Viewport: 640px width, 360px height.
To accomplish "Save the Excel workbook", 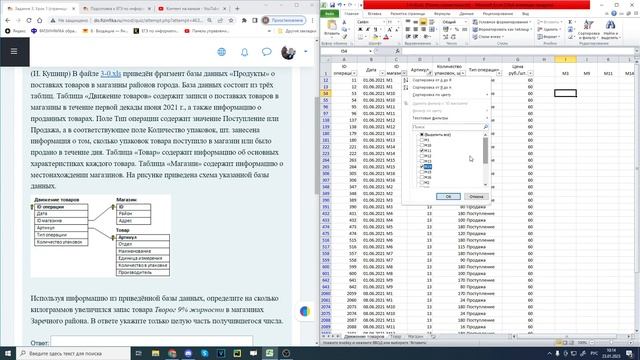I will (332, 5).
